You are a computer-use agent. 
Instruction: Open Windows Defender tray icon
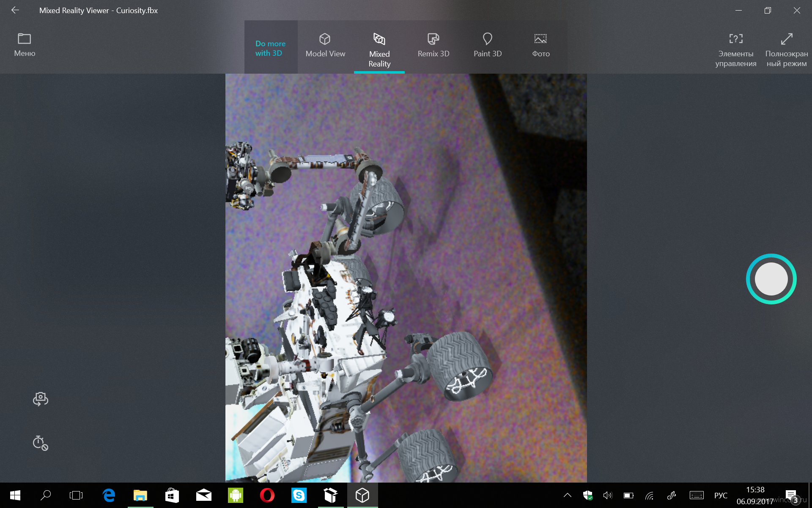[588, 495]
